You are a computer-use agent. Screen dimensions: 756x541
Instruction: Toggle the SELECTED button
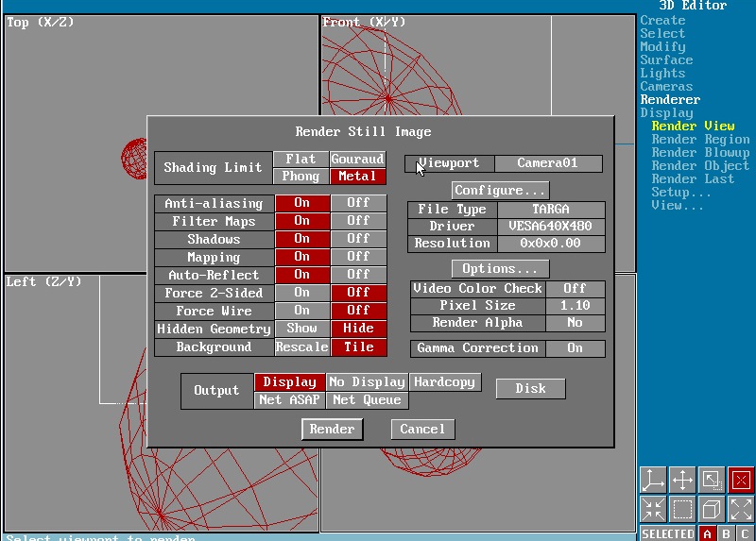668,533
